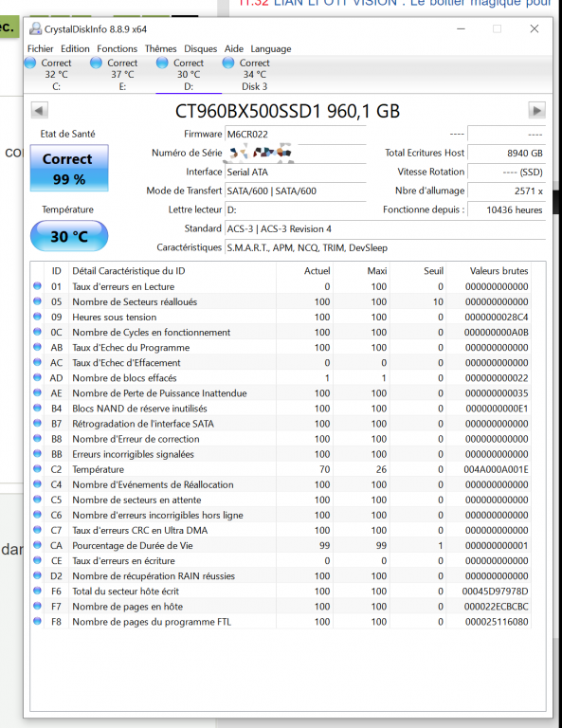Click the blue status orb for Disk 3
This screenshot has height=728, width=562.
[x=228, y=63]
